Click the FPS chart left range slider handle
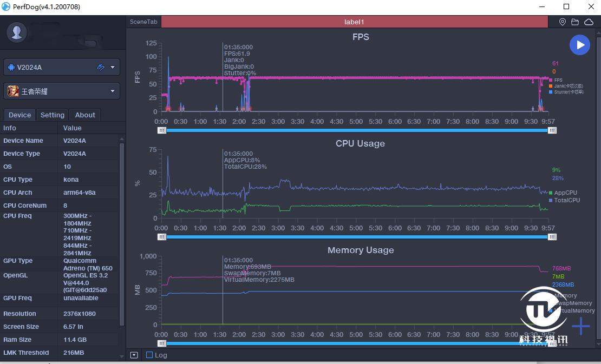Image resolution: width=601 pixels, height=364 pixels. (162, 130)
